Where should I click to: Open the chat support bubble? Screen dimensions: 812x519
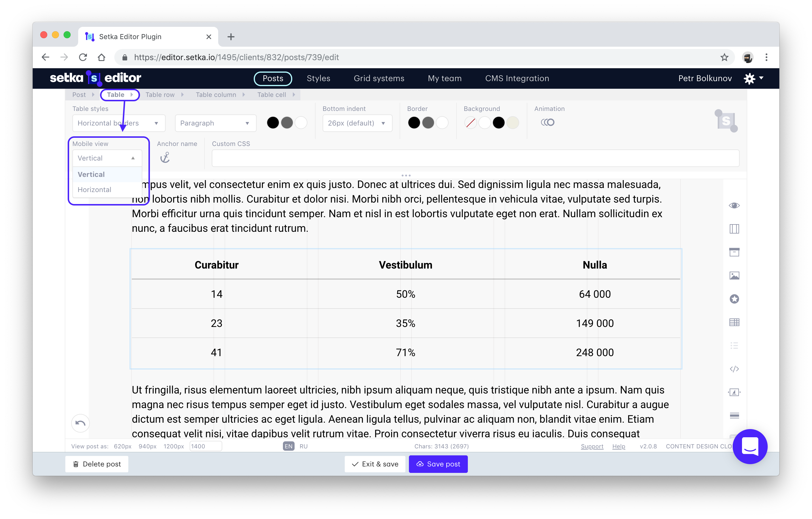750,446
